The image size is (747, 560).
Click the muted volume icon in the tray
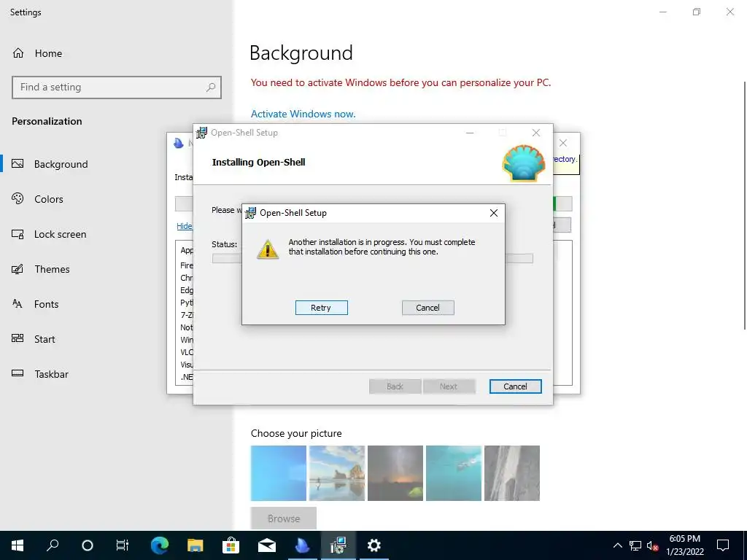coord(652,545)
